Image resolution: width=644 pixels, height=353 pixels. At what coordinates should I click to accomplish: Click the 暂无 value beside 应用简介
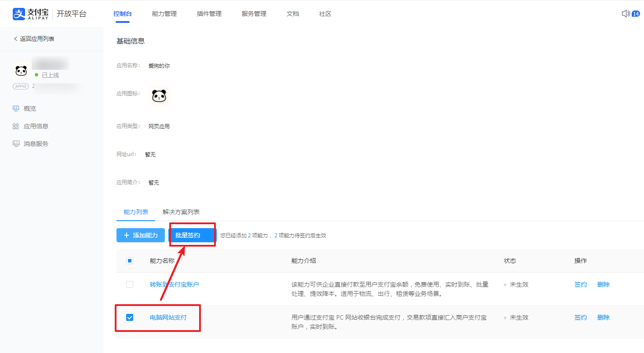(x=154, y=182)
